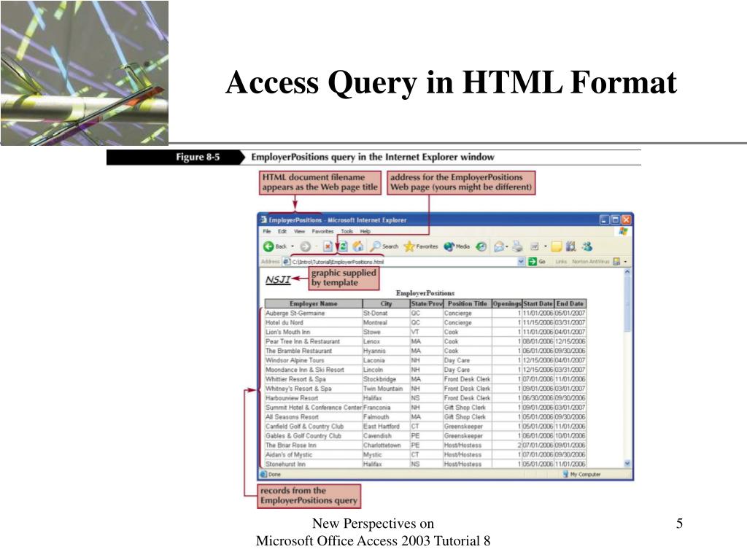Click the NSJI logo graphic

pos(278,279)
